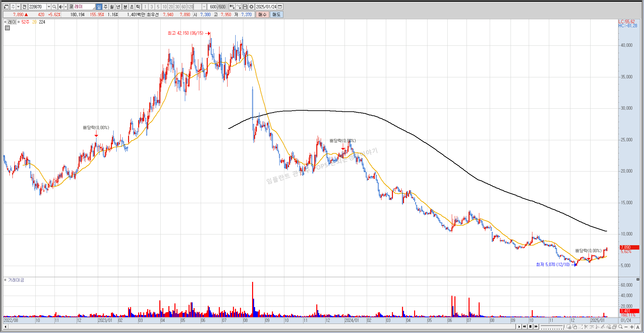Click the 레이 stock name box
644x333 pixels.
point(82,7)
